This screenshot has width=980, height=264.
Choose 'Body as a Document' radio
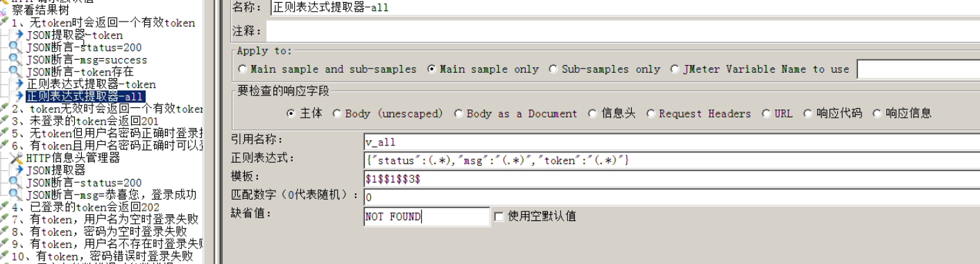point(458,114)
